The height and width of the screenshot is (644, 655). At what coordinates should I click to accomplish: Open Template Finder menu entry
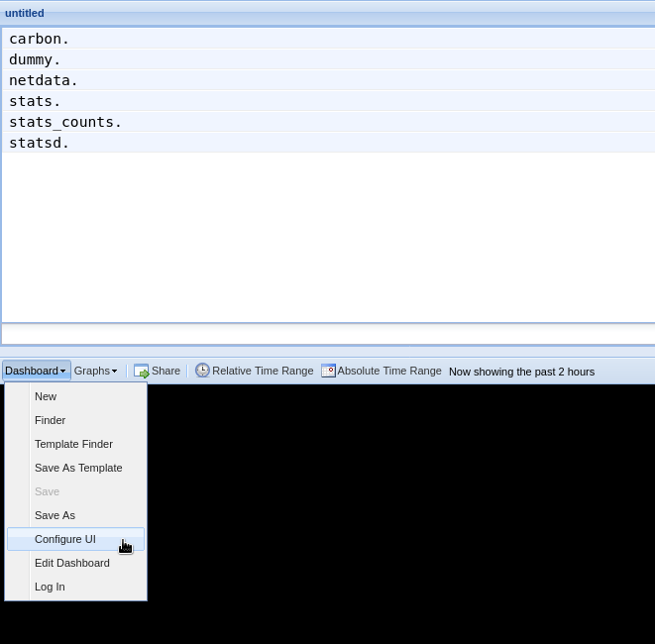[75, 444]
